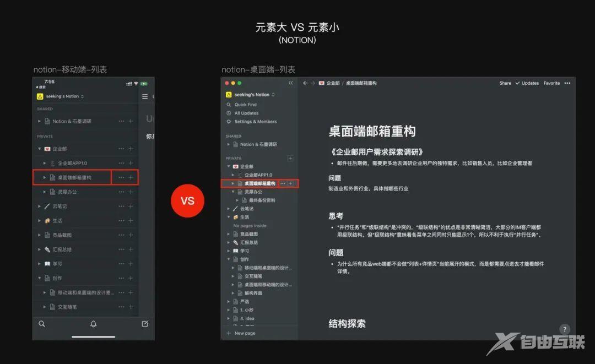Open the more options dots for 竞品截图 on mobile

click(121, 235)
